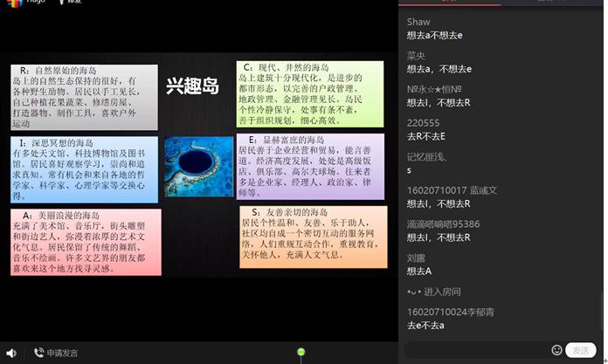
Task: Click the 申请发言 request-to-speak label
Action: tap(62, 353)
